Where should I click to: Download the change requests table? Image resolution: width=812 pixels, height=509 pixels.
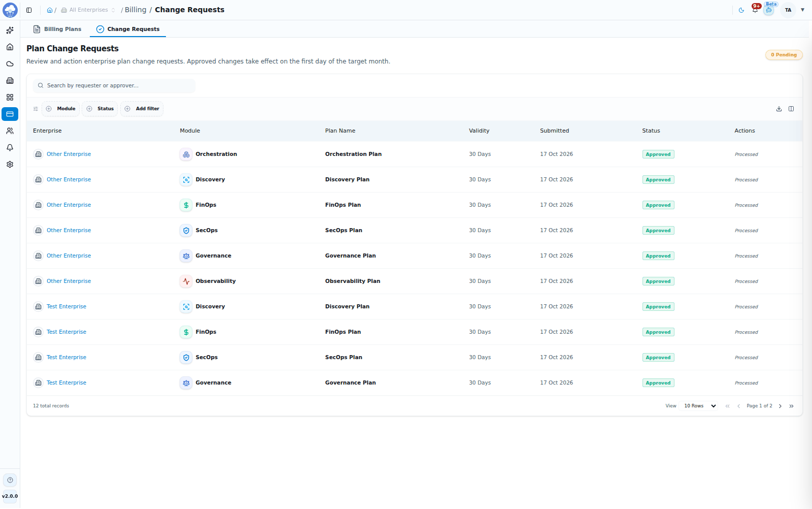tap(779, 109)
